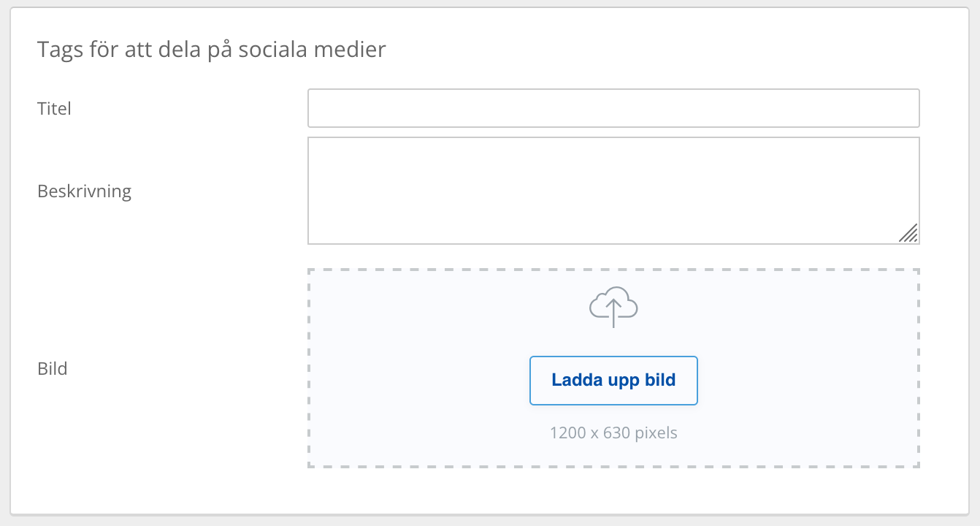Click the Bild field label
The image size is (980, 526).
(x=52, y=368)
